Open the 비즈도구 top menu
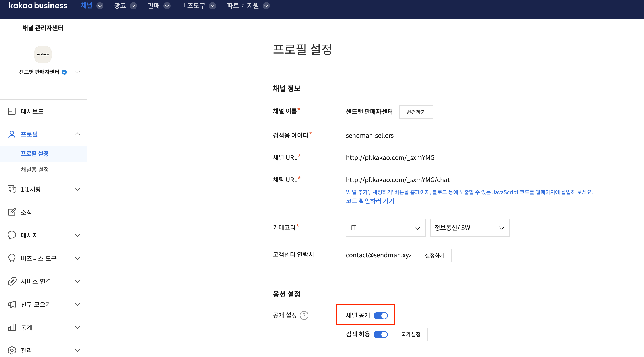Viewport: 644px width, 357px height. click(198, 6)
